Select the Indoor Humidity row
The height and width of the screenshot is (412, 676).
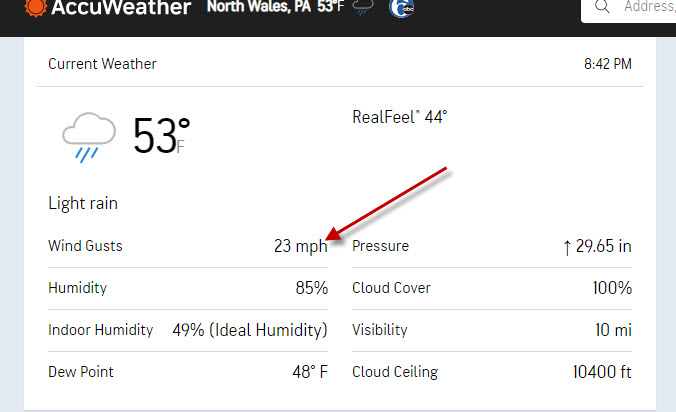pos(188,330)
